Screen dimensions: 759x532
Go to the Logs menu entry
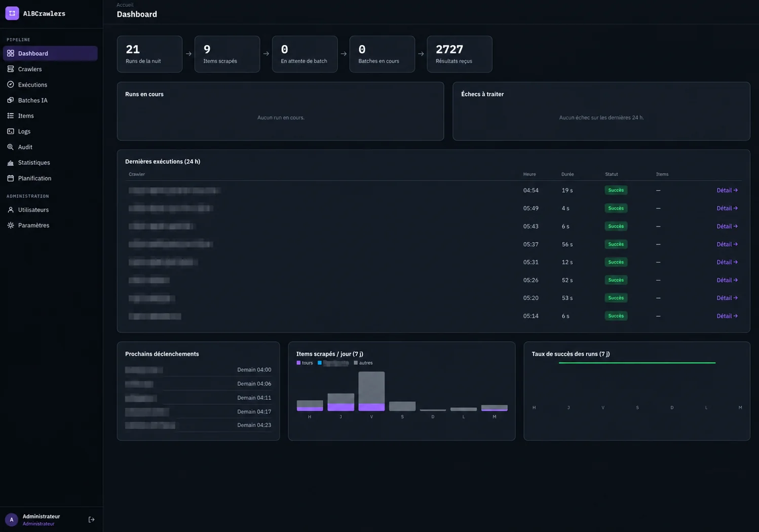(x=50, y=131)
